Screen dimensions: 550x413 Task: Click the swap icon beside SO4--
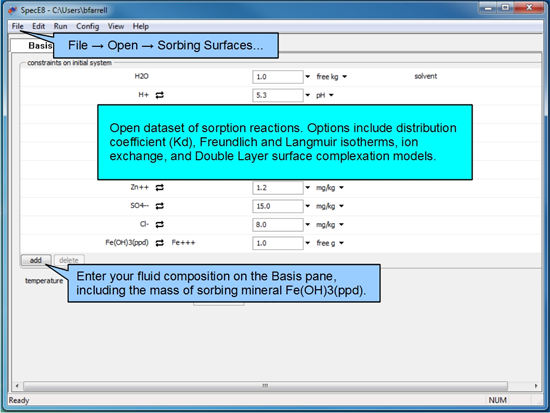pos(160,206)
